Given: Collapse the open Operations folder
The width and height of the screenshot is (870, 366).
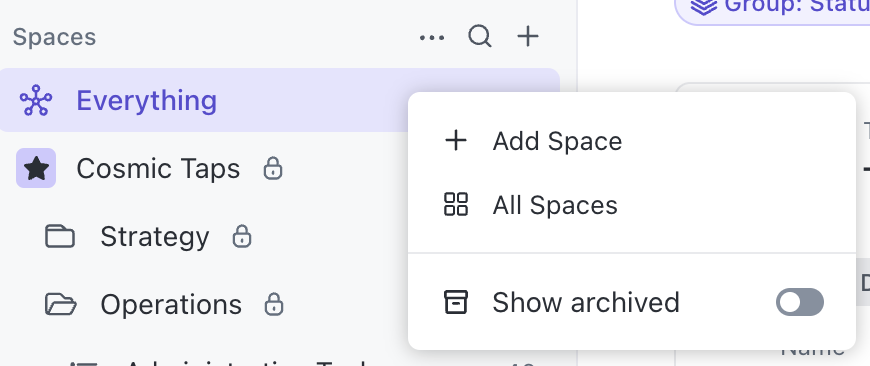Looking at the screenshot, I should (x=60, y=304).
